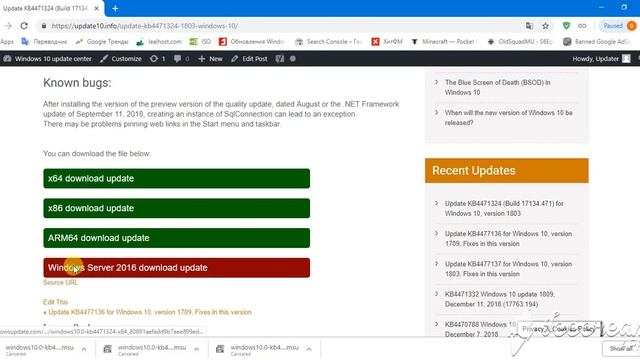Open Update KB4477137 version 1803 sidebar link

click(508, 269)
